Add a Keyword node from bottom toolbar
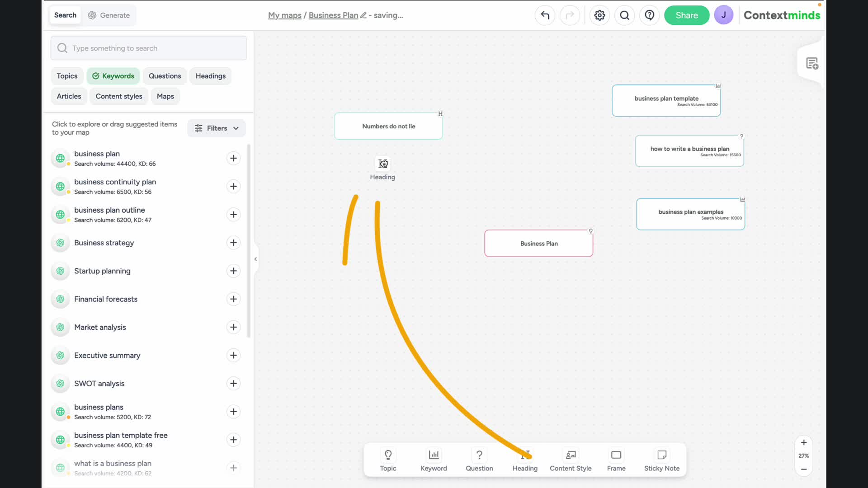The height and width of the screenshot is (488, 868). [x=434, y=460]
